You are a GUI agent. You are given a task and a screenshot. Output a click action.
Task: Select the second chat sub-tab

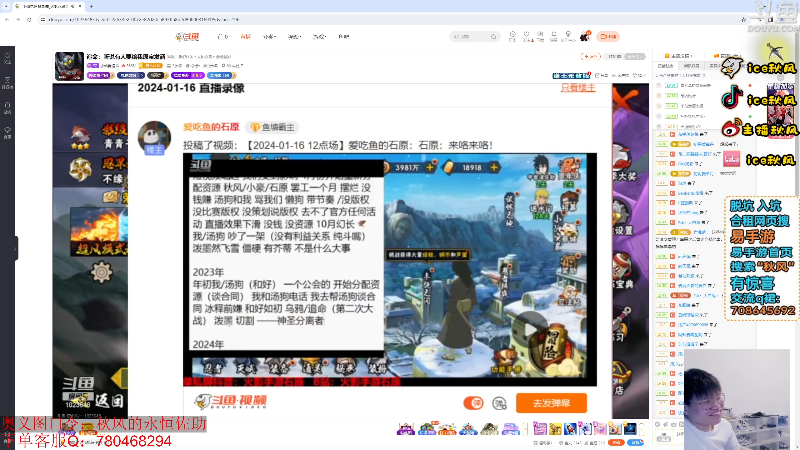691,66
